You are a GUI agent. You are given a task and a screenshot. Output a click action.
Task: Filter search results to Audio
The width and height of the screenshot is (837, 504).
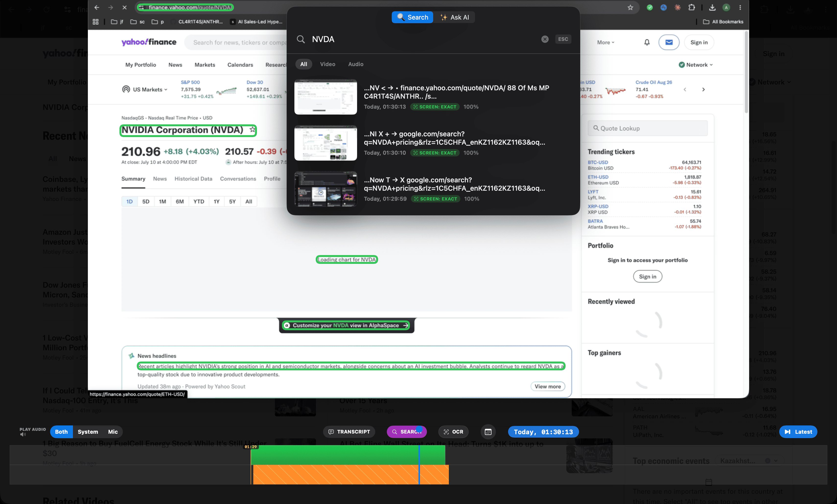coord(356,64)
